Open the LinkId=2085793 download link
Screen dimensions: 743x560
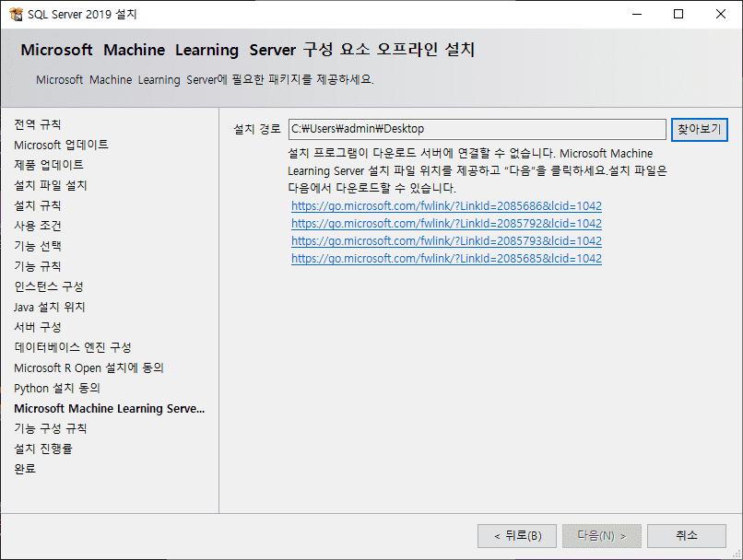pyautogui.click(x=446, y=241)
